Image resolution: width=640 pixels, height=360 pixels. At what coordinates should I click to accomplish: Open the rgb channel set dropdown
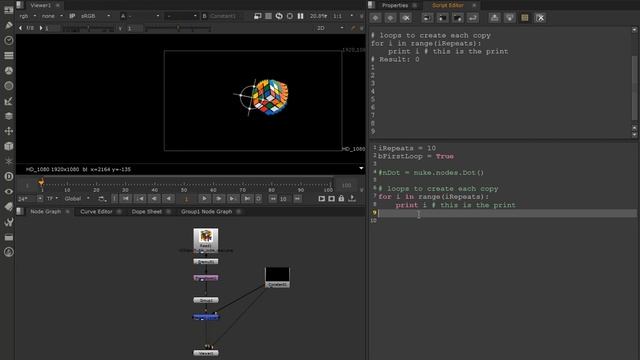(28, 16)
